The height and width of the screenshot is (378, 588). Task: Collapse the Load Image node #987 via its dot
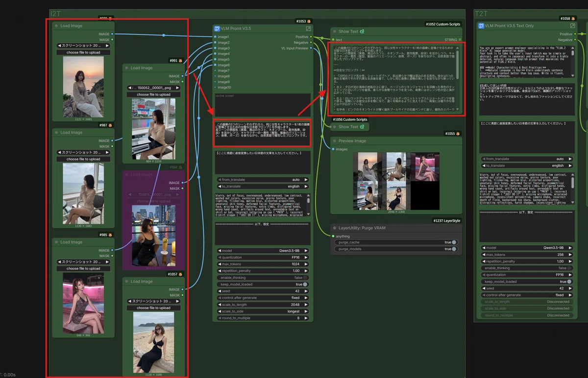[56, 133]
